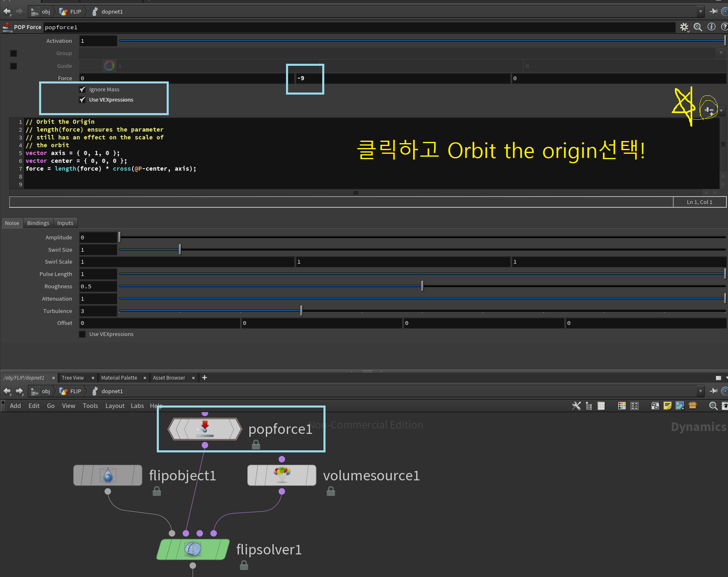This screenshot has height=577, width=728.
Task: Close the Tree View tab
Action: tap(93, 378)
